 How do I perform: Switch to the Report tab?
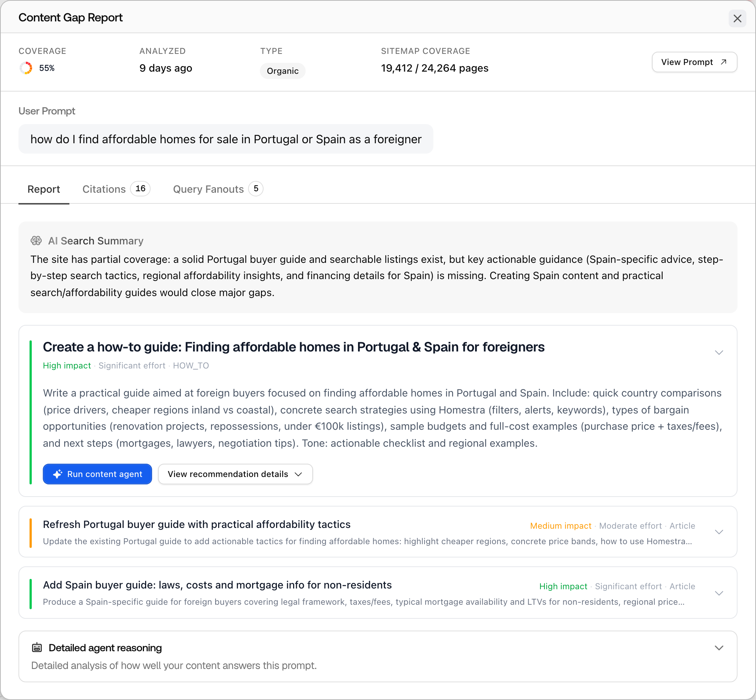44,189
